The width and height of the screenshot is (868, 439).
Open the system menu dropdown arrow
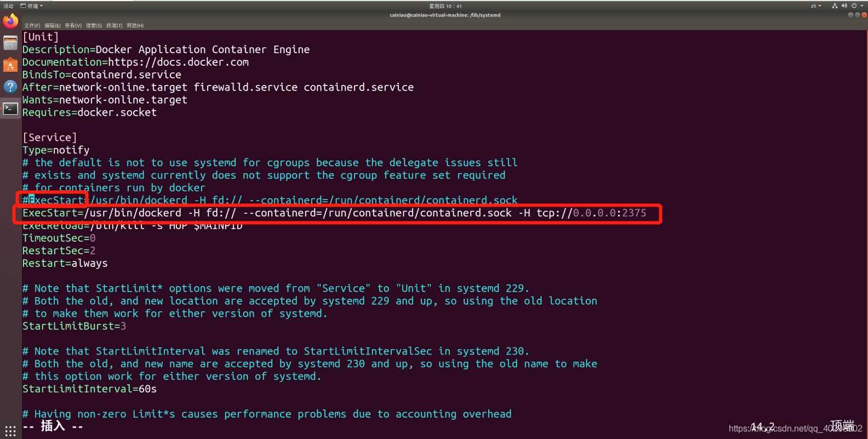[x=862, y=6]
